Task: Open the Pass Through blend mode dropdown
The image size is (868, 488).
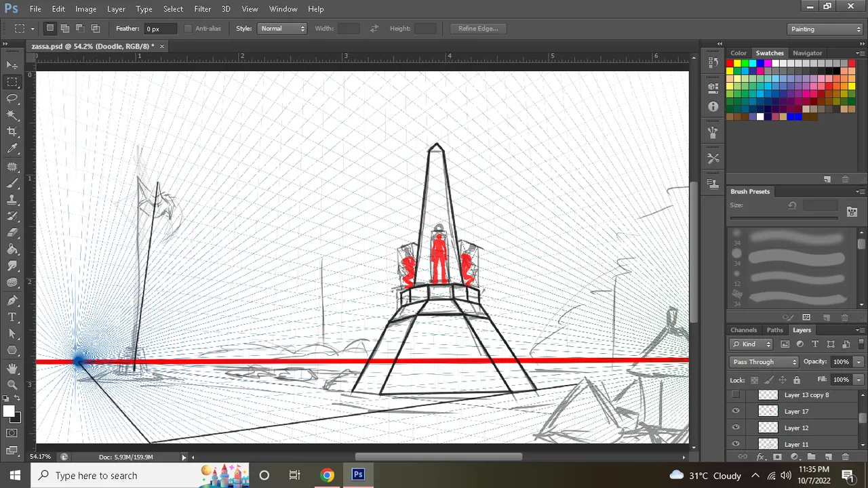Action: 764,362
